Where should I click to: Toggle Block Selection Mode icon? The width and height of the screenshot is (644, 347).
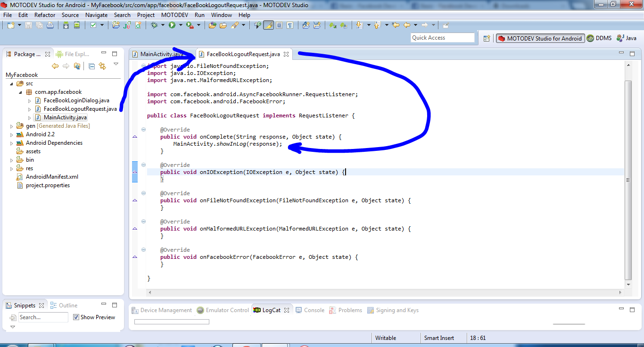click(x=279, y=25)
